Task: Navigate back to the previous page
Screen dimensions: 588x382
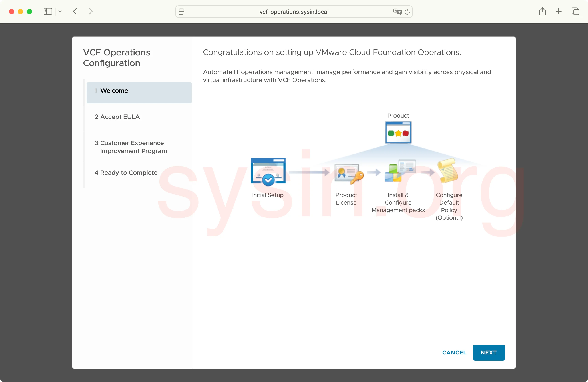Action: (75, 11)
